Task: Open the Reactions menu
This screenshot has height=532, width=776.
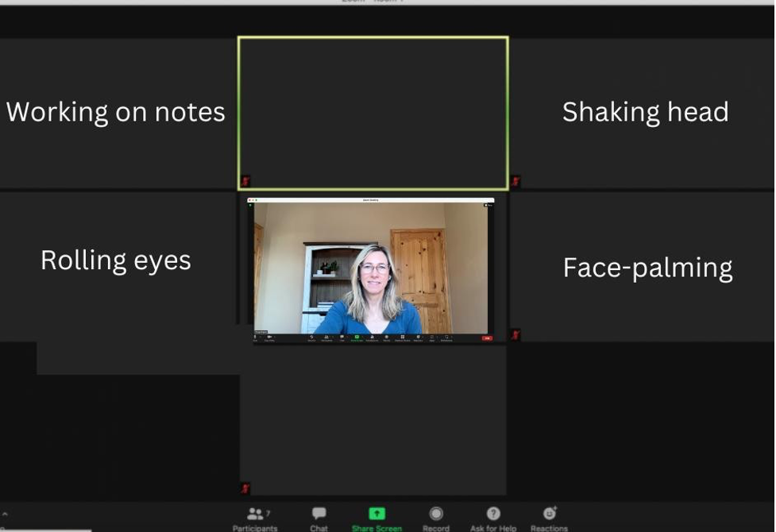Action: point(550,519)
